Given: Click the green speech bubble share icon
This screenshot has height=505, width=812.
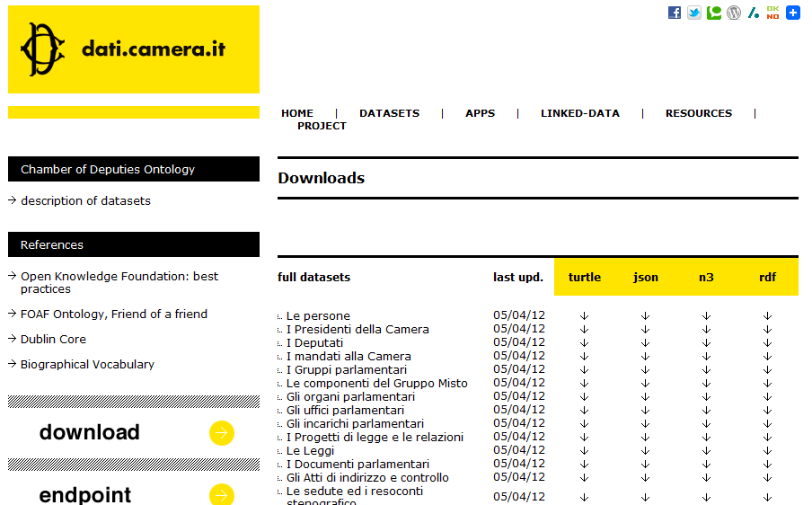Looking at the screenshot, I should coord(714,13).
